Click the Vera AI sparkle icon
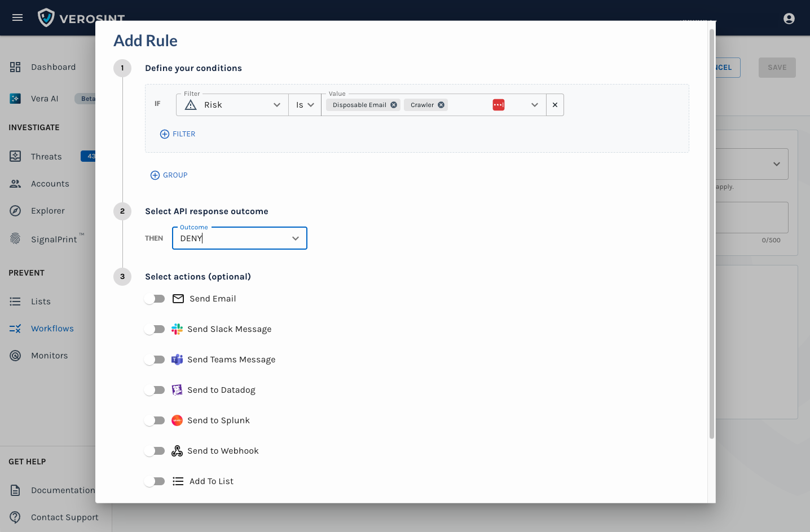This screenshot has height=532, width=810. [15, 99]
